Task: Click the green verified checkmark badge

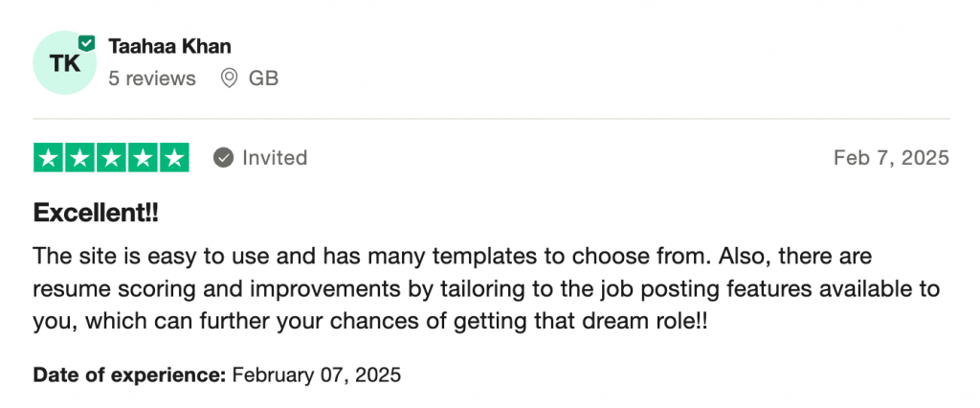Action: [86, 43]
